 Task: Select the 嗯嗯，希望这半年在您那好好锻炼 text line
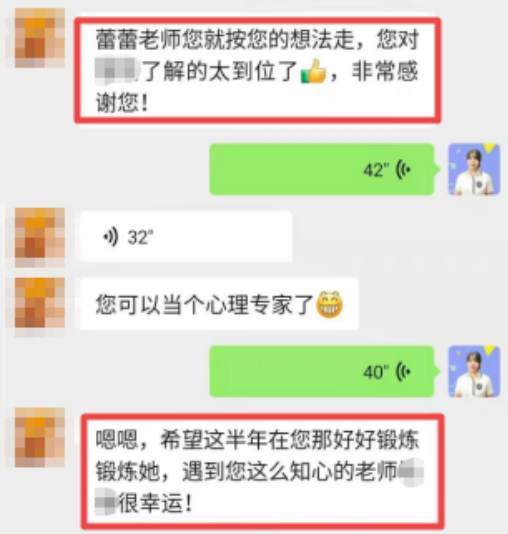(257, 440)
